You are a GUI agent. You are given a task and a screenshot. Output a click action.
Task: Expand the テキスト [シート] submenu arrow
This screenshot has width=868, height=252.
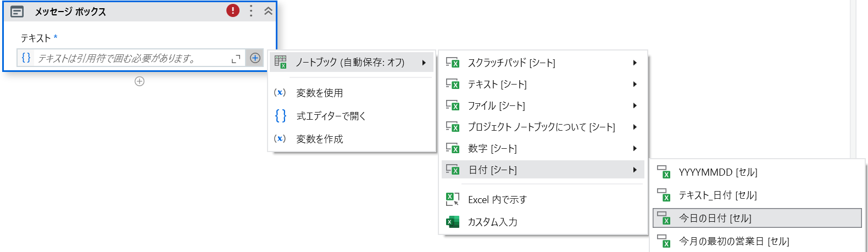coord(635,84)
